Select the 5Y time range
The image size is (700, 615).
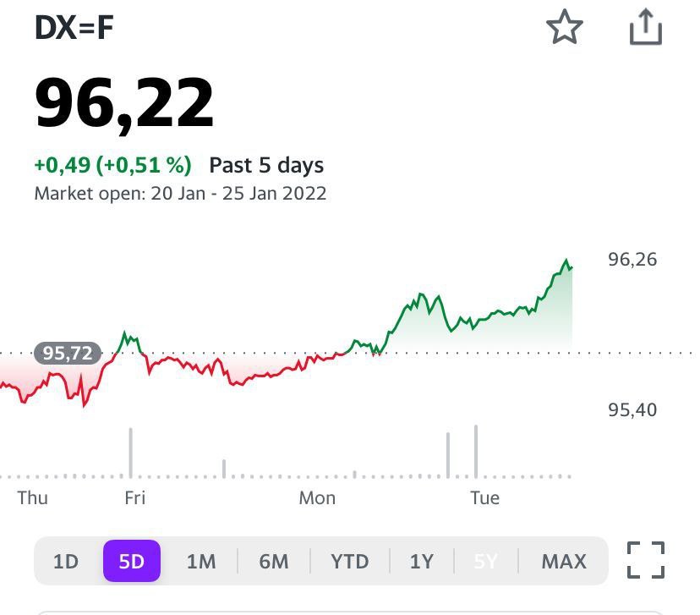tap(486, 561)
